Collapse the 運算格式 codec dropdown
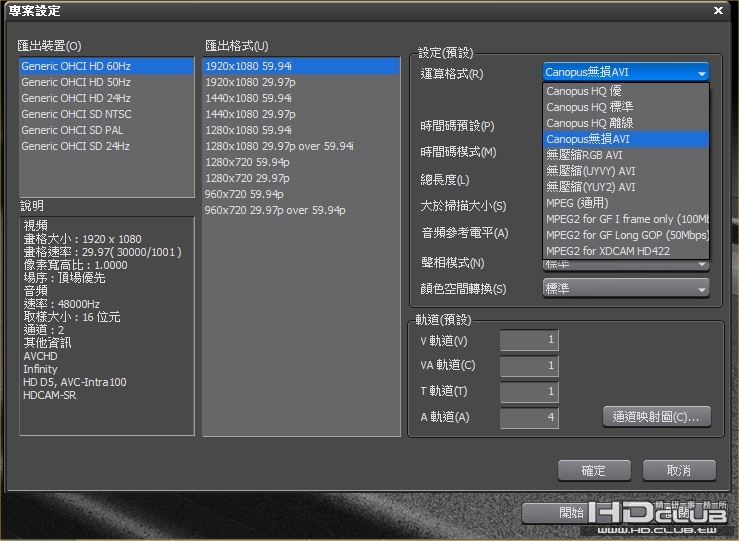Screen dimensions: 739x541 point(626,72)
